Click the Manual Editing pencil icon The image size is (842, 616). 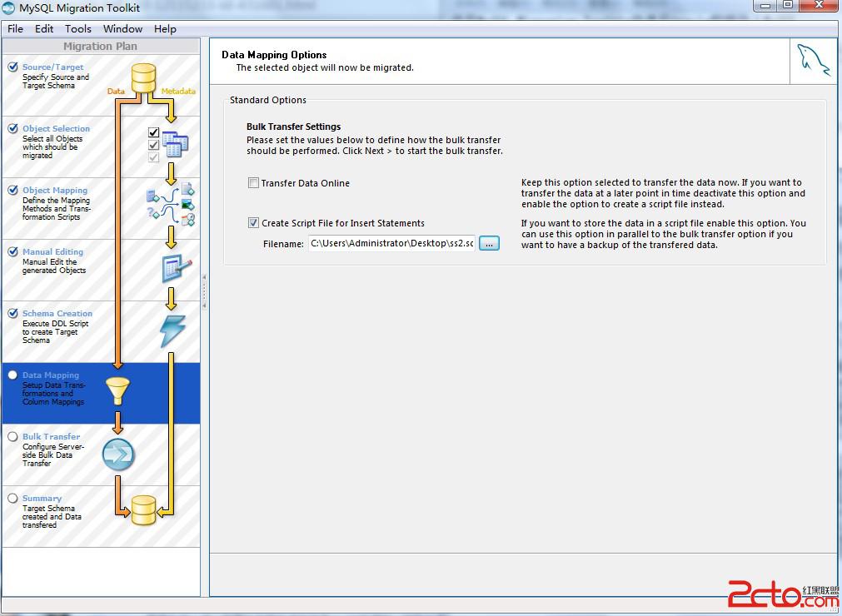(x=177, y=268)
